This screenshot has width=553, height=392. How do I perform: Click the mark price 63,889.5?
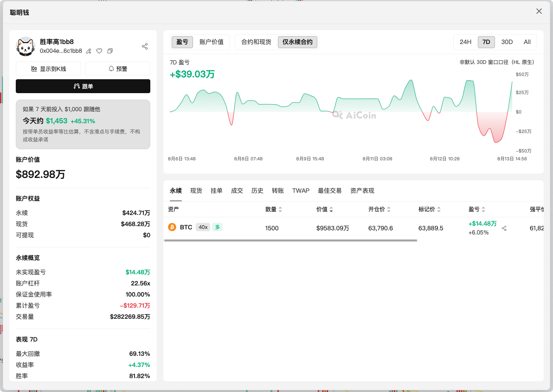[x=431, y=228]
